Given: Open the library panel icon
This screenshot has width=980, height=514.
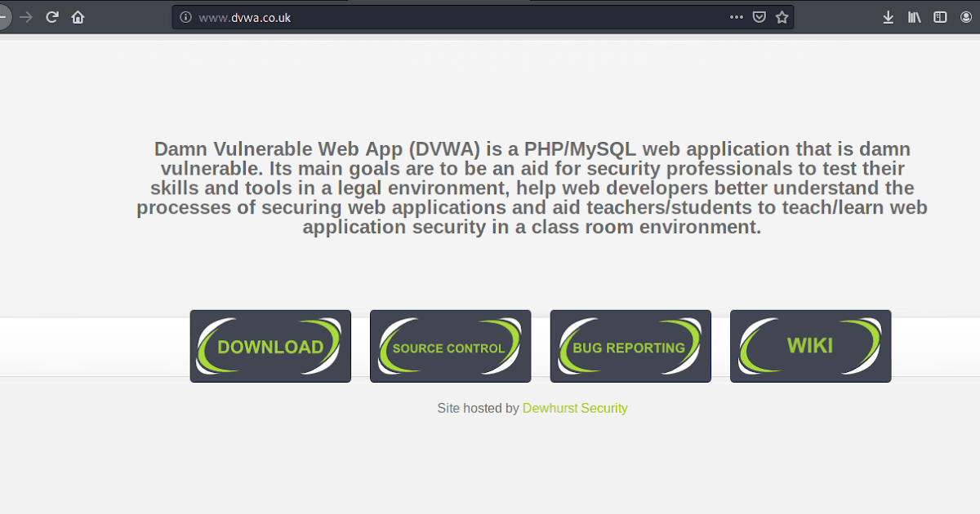Looking at the screenshot, I should tap(914, 17).
